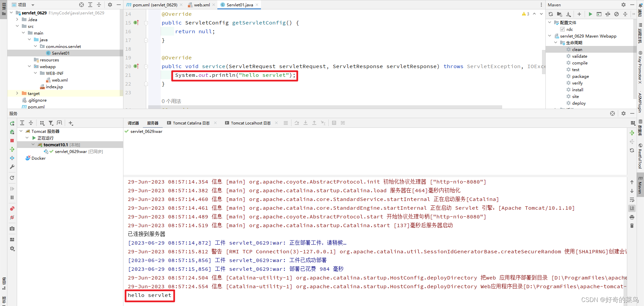
Task: Toggle skip tests mode in Maven toolbar
Action: click(x=608, y=14)
